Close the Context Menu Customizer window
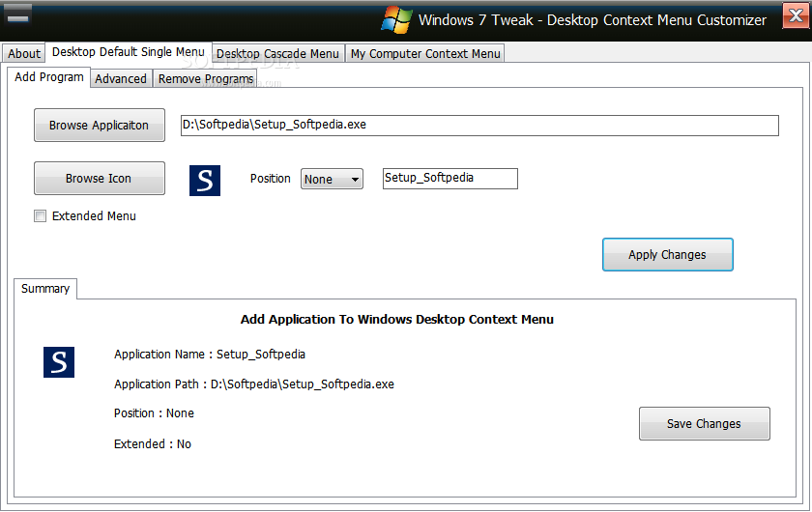Image resolution: width=812 pixels, height=512 pixels. tap(796, 15)
